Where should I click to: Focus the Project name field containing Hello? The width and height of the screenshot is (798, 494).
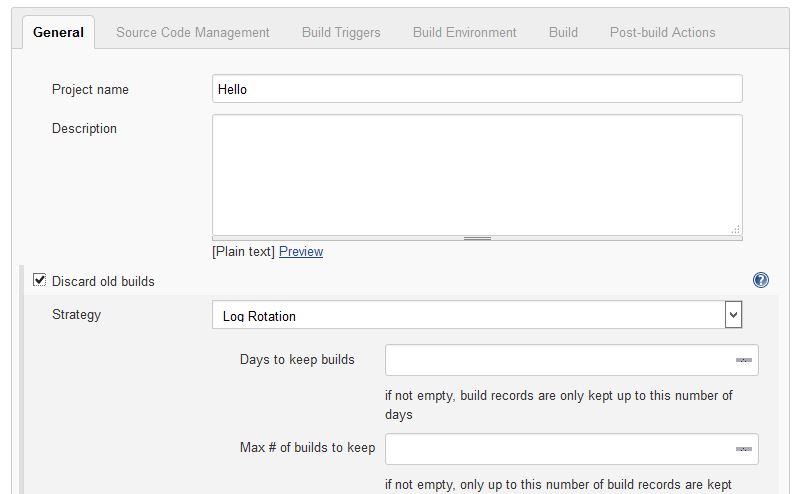click(477, 89)
